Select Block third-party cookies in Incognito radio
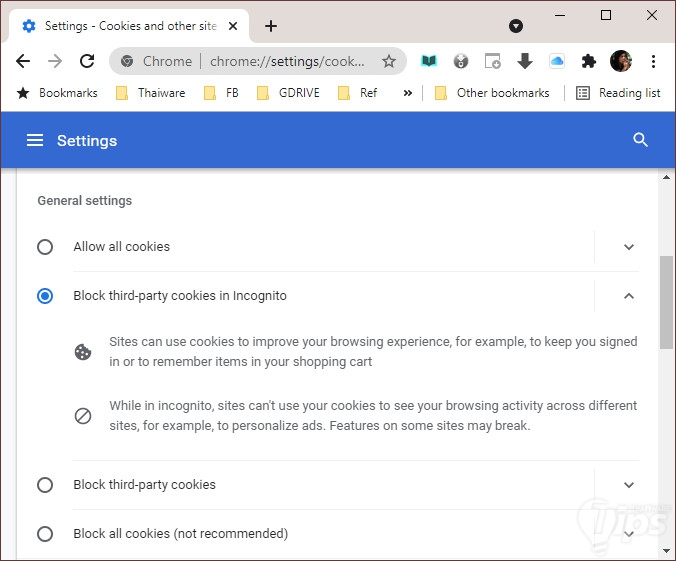676x561 pixels. click(45, 296)
